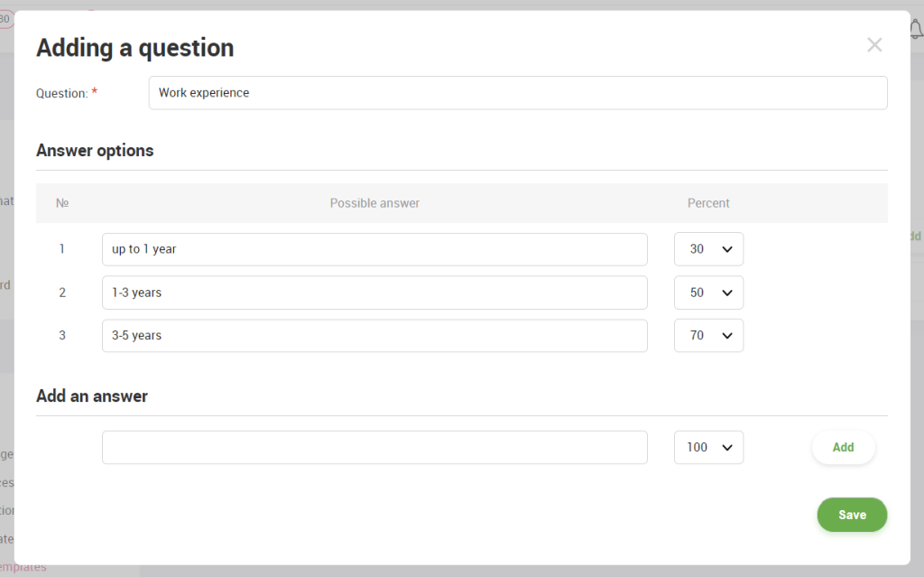Click the '№' column header
The width and height of the screenshot is (924, 577).
click(x=62, y=203)
